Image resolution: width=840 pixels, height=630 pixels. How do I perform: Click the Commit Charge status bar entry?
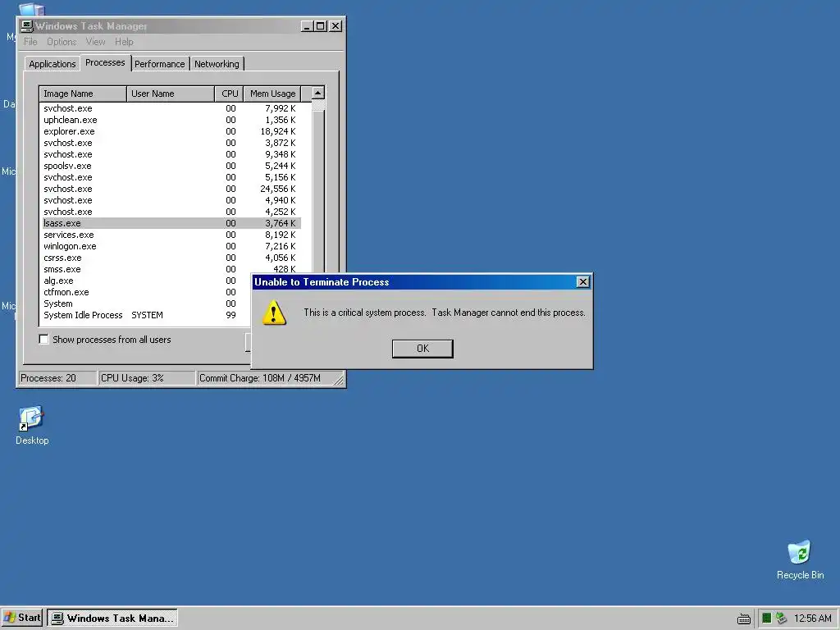(x=266, y=378)
